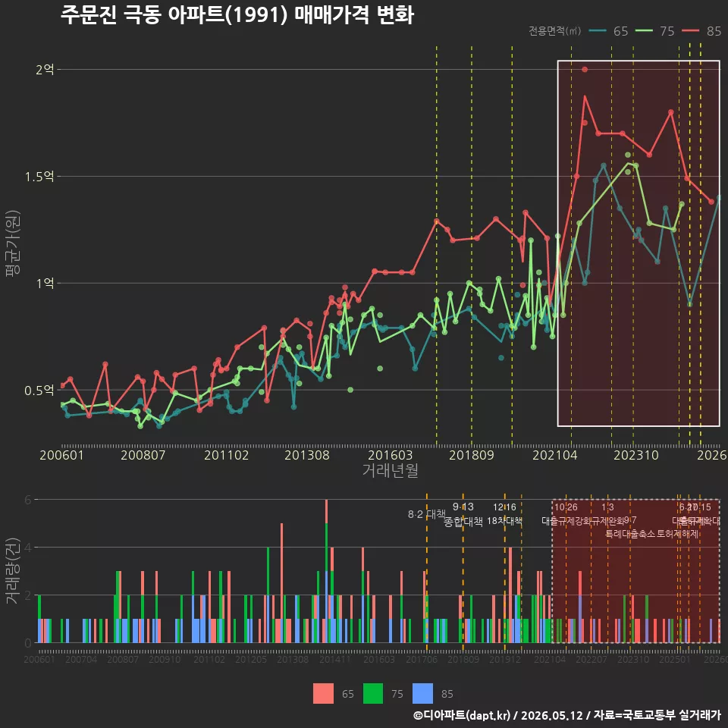This screenshot has height=728, width=728.
Task: Click the 8·2 대책 policy marker label
Action: click(x=426, y=514)
